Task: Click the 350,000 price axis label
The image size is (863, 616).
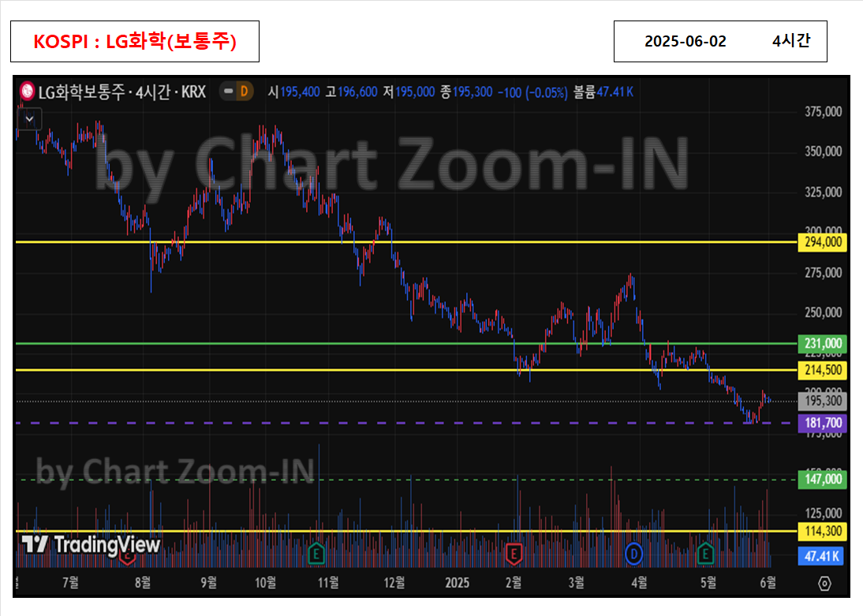Action: pos(823,151)
